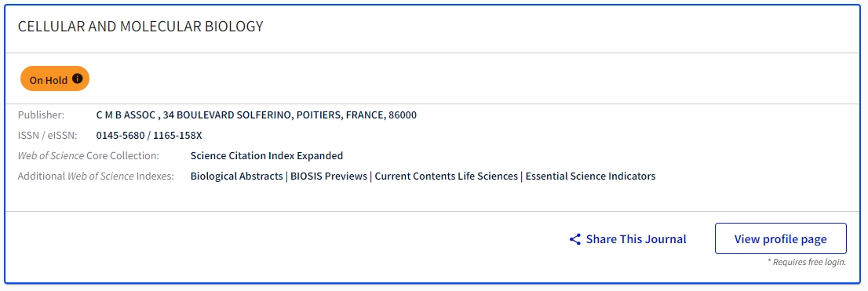
Task: Open View profile page button
Action: (781, 238)
